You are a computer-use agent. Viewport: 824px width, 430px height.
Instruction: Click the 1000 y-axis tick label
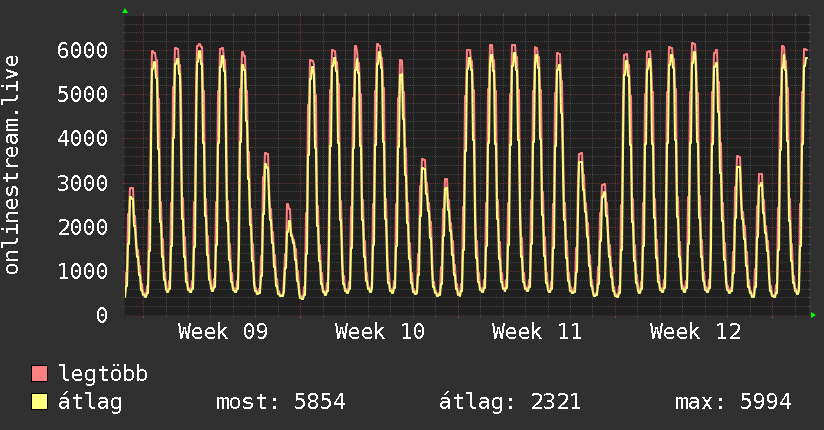point(83,271)
